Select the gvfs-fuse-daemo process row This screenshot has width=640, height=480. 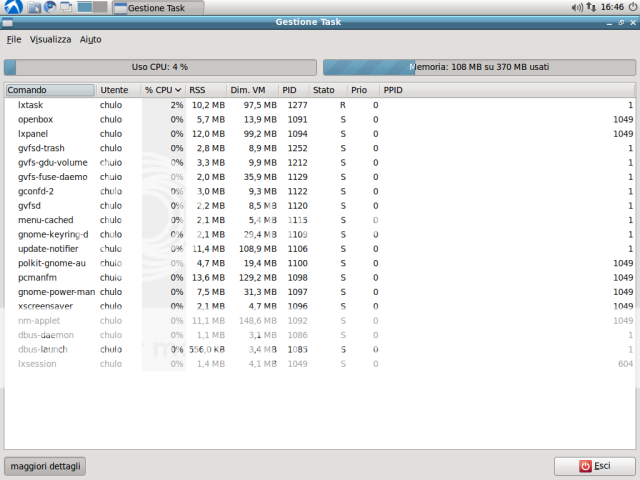coord(320,177)
